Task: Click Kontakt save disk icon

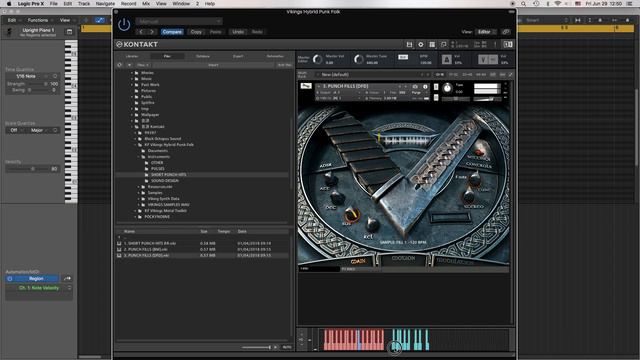Action: pos(409,44)
